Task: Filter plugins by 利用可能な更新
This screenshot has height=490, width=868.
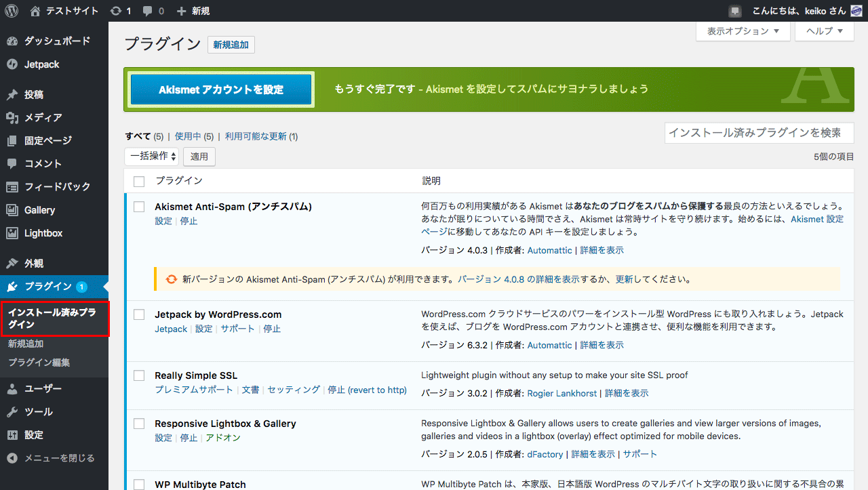Action: pos(256,136)
